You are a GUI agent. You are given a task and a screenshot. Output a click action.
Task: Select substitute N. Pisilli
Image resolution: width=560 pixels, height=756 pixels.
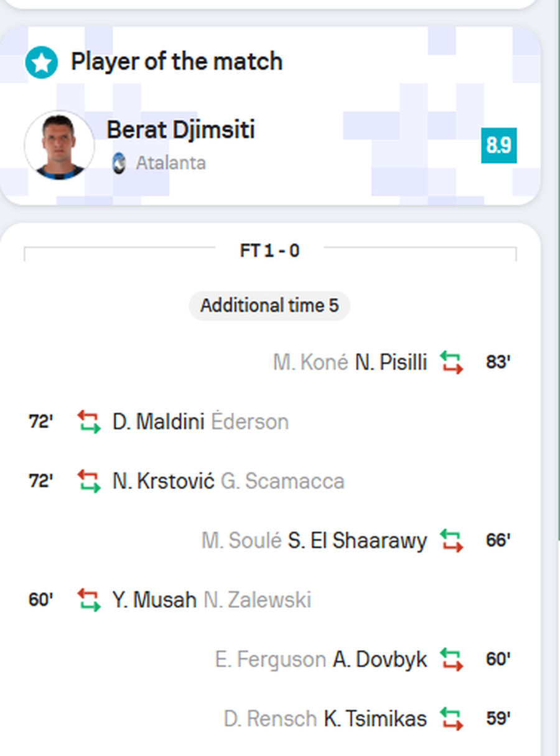391,362
